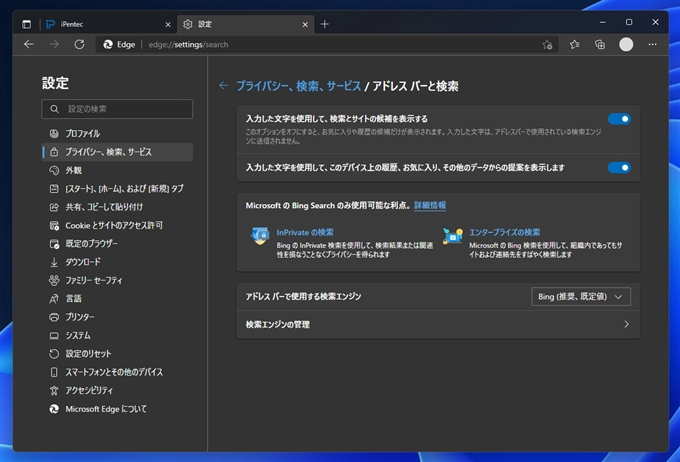Return using the blue back arrow beside breadcrumb

(x=224, y=86)
